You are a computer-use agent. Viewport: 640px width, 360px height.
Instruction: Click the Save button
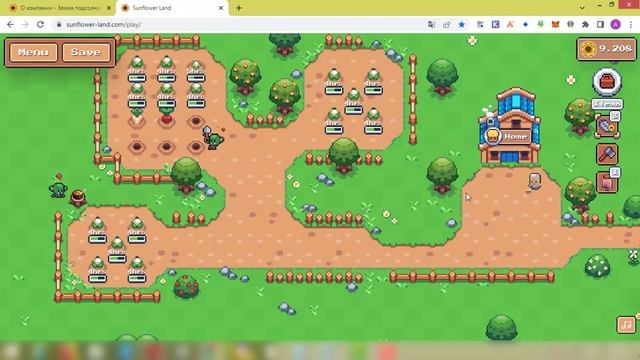(86, 52)
